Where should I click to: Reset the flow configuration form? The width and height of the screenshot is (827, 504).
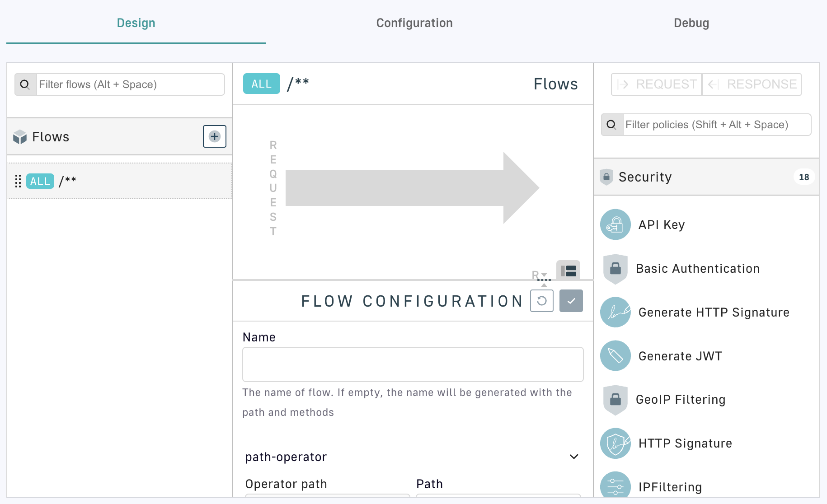[x=542, y=301]
